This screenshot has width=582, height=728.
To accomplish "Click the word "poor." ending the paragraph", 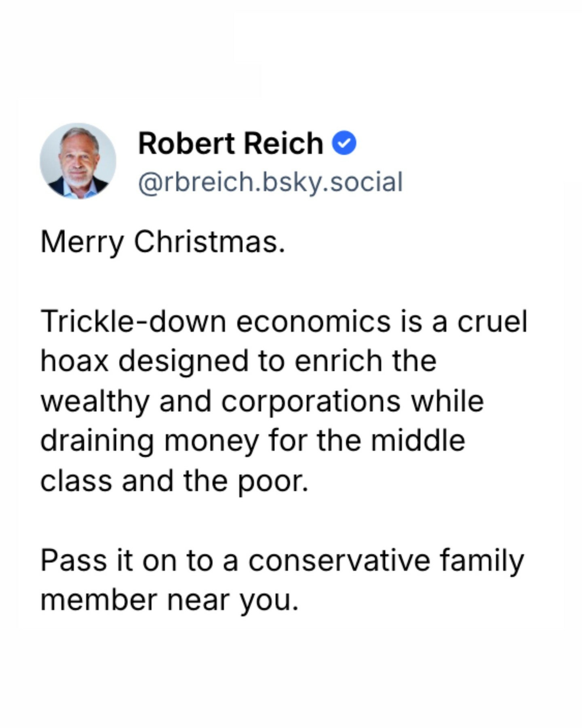I will click(273, 481).
